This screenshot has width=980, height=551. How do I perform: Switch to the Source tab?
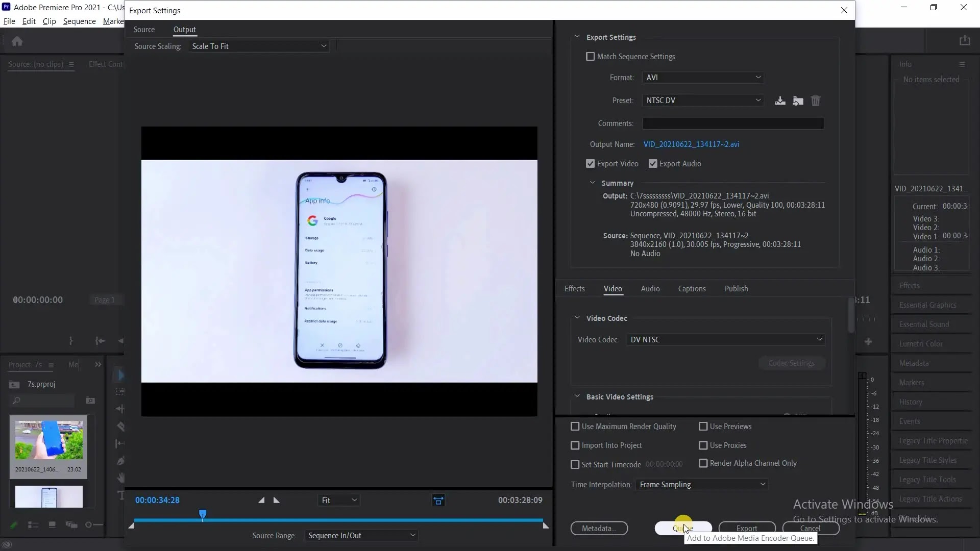[144, 30]
